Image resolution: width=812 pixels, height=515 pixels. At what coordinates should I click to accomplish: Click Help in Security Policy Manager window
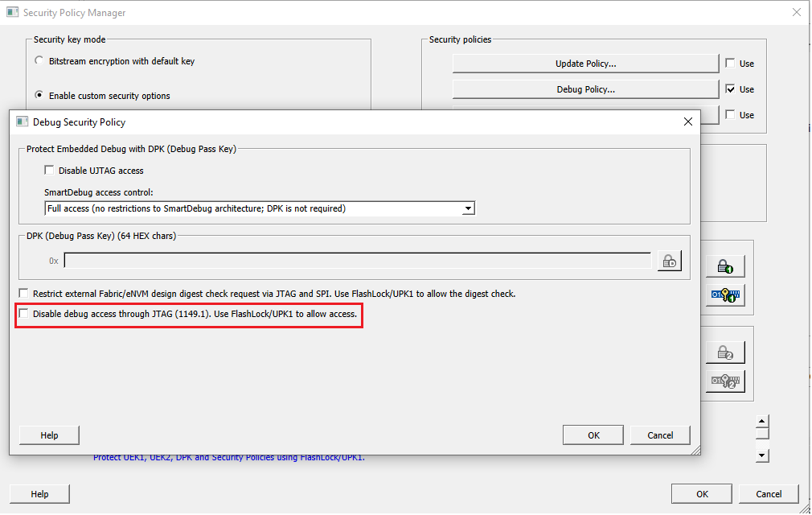click(x=39, y=494)
